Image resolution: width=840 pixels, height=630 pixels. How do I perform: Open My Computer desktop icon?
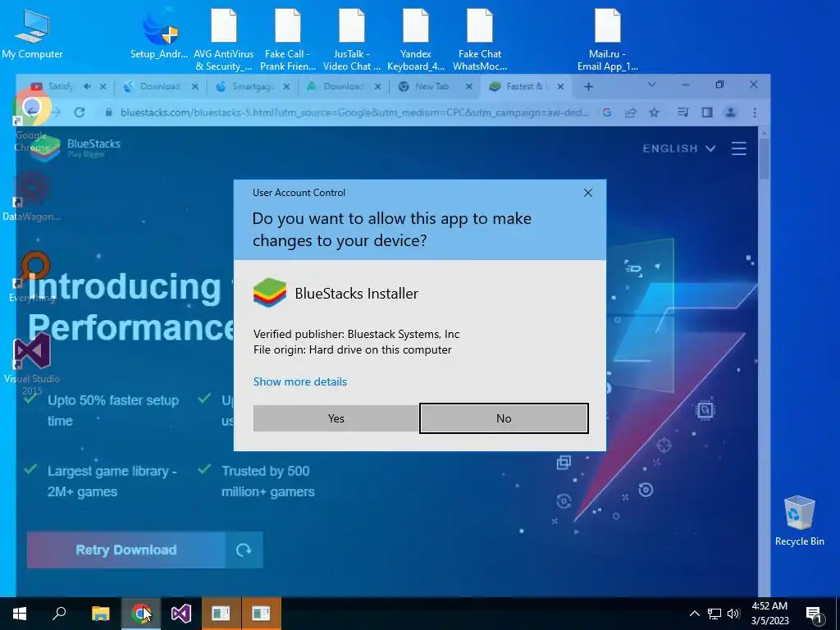pos(32,34)
